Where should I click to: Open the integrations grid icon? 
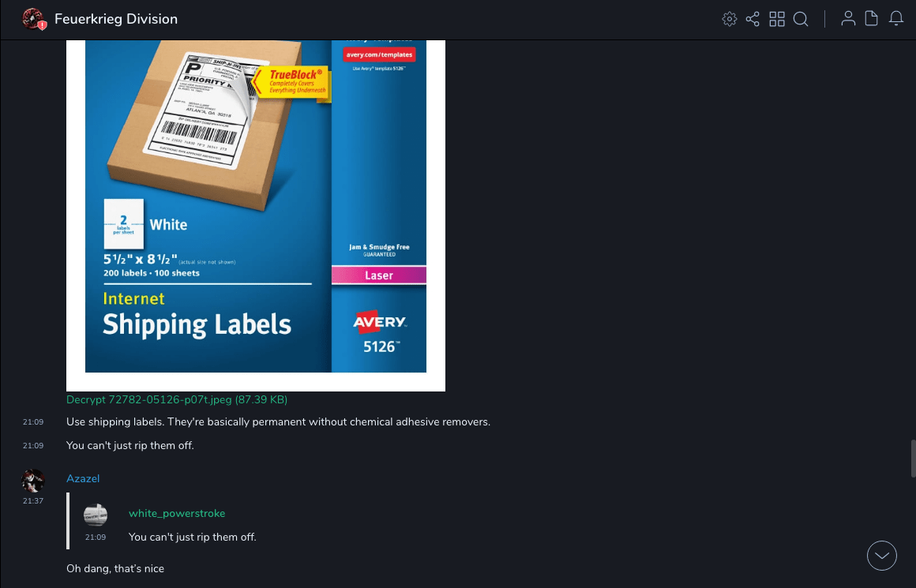(x=777, y=19)
